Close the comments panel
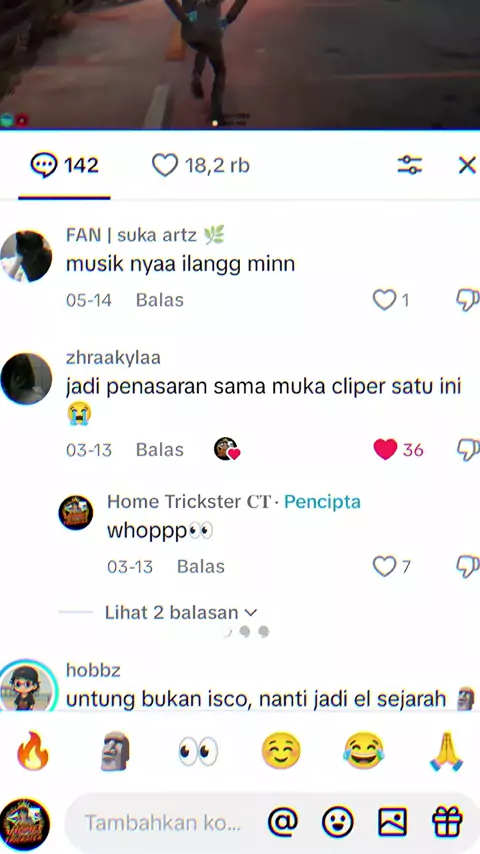This screenshot has height=854, width=480. click(467, 165)
